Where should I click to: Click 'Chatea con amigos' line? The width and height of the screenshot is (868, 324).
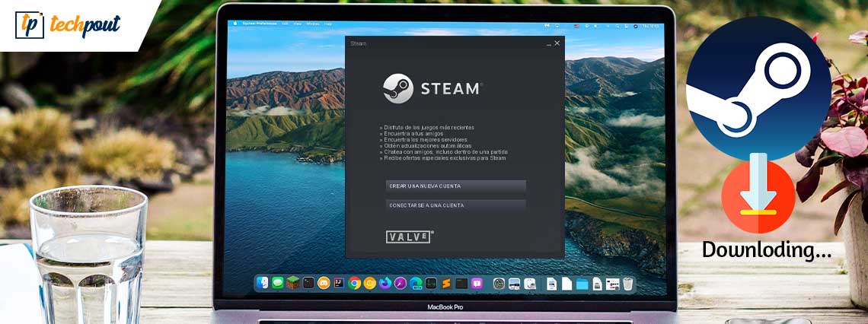[x=444, y=152]
